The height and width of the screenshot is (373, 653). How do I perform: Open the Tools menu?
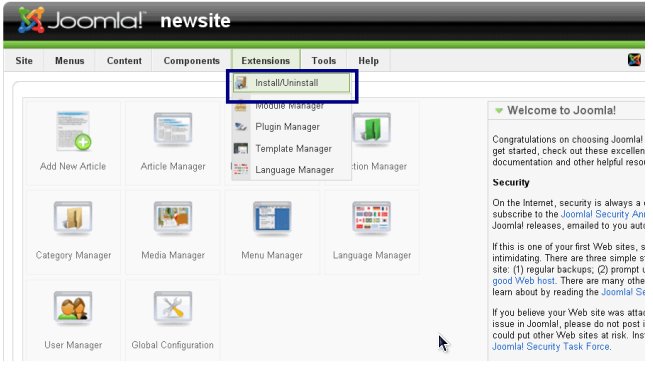[324, 61]
